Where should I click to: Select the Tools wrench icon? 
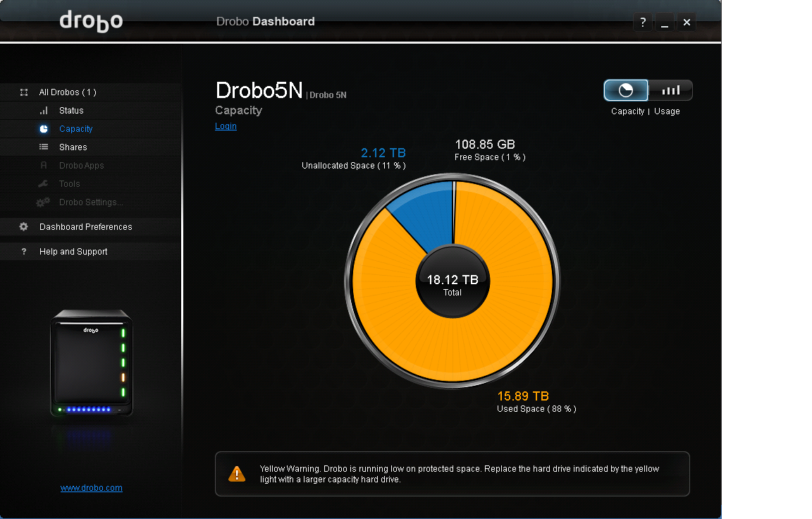pyautogui.click(x=42, y=183)
